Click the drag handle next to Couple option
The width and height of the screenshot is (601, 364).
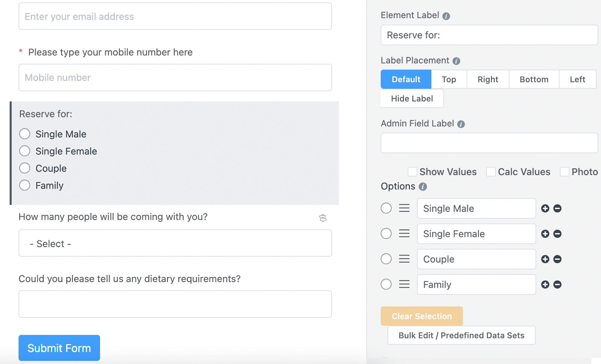pyautogui.click(x=404, y=259)
